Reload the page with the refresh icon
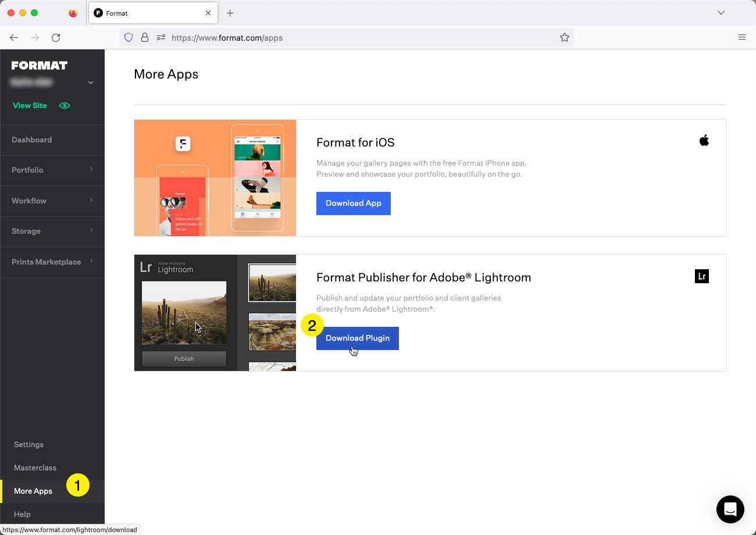 pyautogui.click(x=56, y=37)
